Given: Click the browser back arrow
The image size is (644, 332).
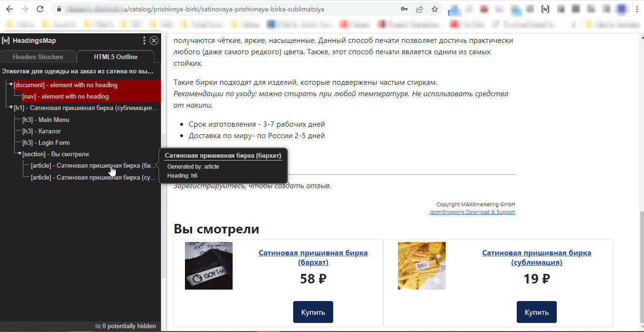Looking at the screenshot, I should (10, 9).
